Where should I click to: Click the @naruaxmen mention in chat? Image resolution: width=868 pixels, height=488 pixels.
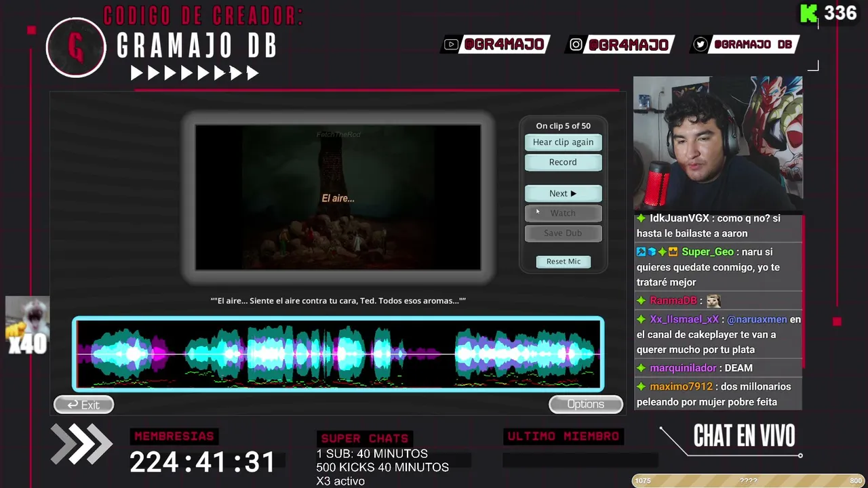(757, 319)
